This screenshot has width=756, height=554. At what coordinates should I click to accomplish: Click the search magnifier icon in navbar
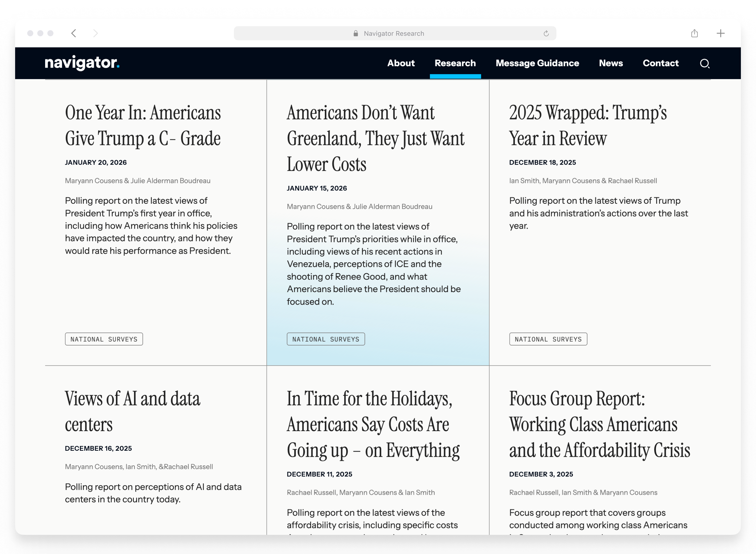coord(704,63)
